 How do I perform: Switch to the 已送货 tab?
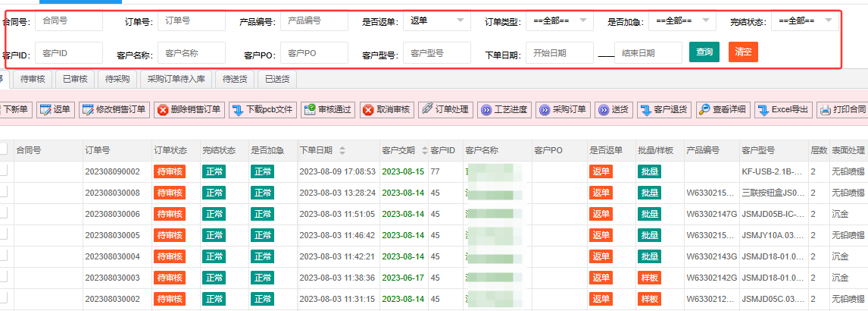tap(276, 80)
